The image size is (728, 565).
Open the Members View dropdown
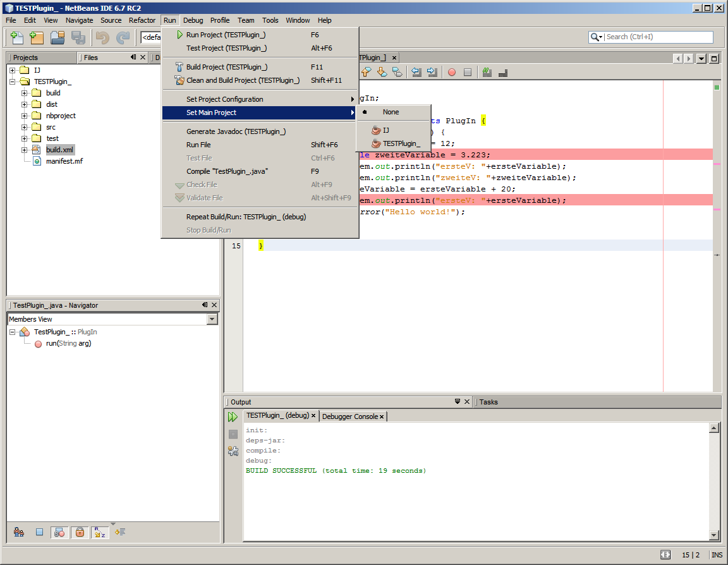(x=212, y=319)
